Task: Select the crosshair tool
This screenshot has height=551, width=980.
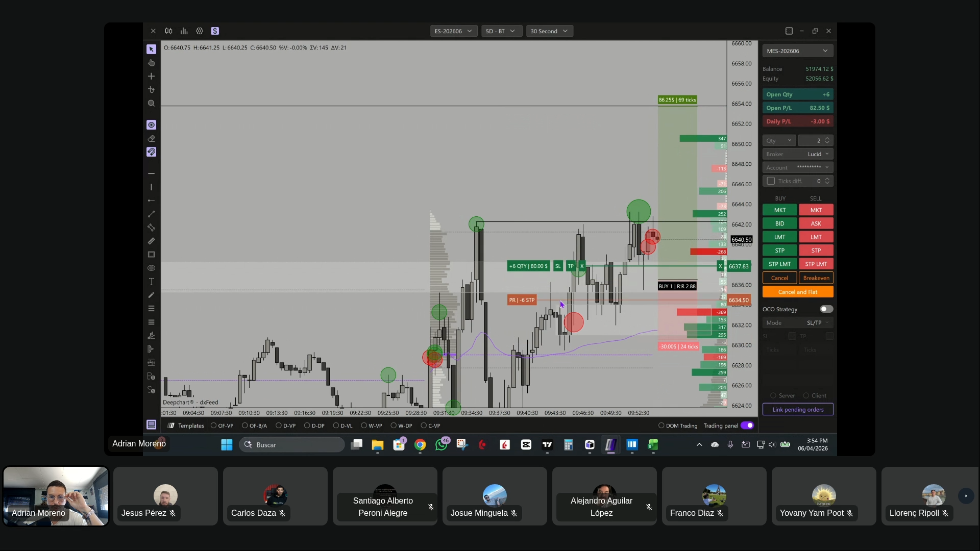Action: [x=151, y=76]
